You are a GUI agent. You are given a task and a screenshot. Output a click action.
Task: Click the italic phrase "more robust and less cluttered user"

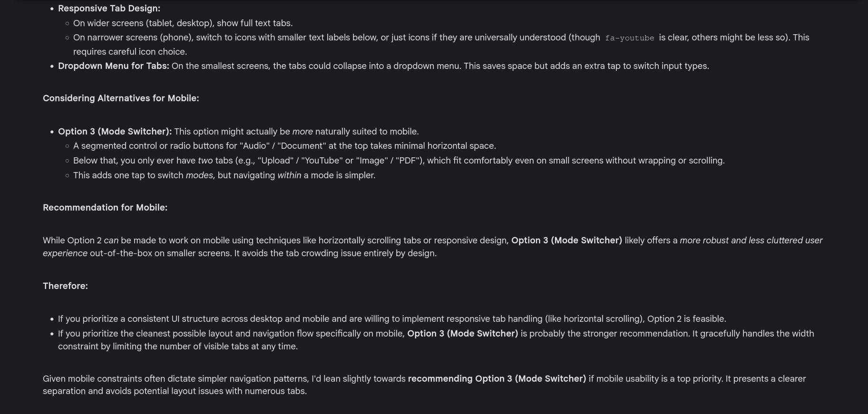751,241
